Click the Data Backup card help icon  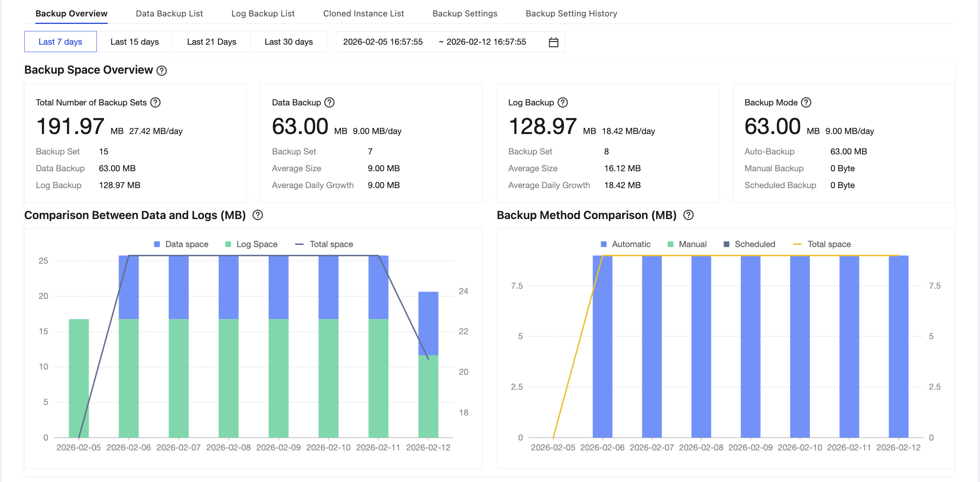pos(330,103)
